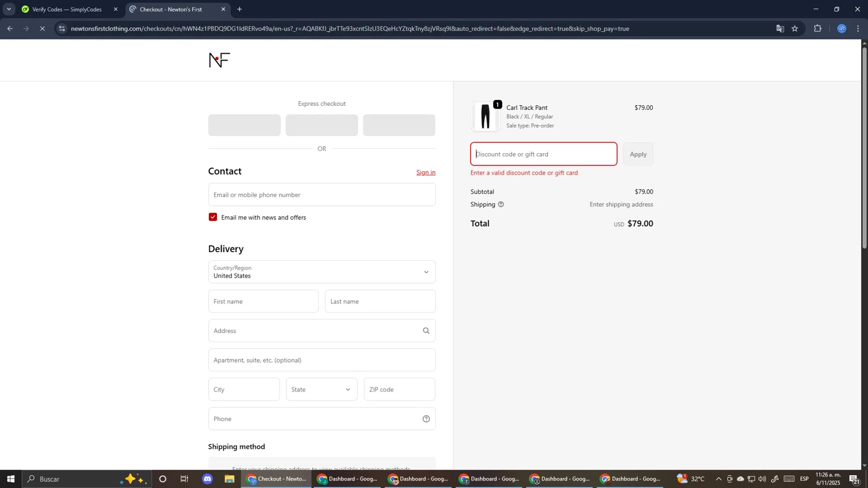Expand Country/Region dropdown
Screen dimensions: 868x488
322,272
